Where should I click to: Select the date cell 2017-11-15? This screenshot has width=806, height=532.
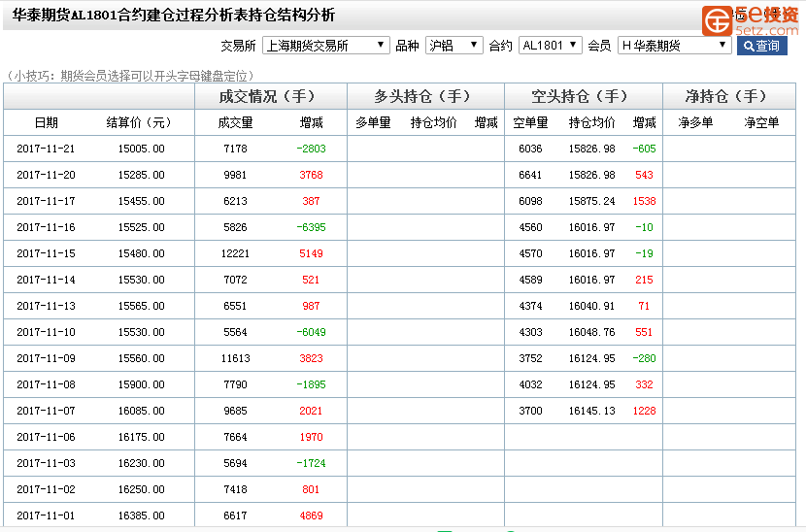point(46,253)
